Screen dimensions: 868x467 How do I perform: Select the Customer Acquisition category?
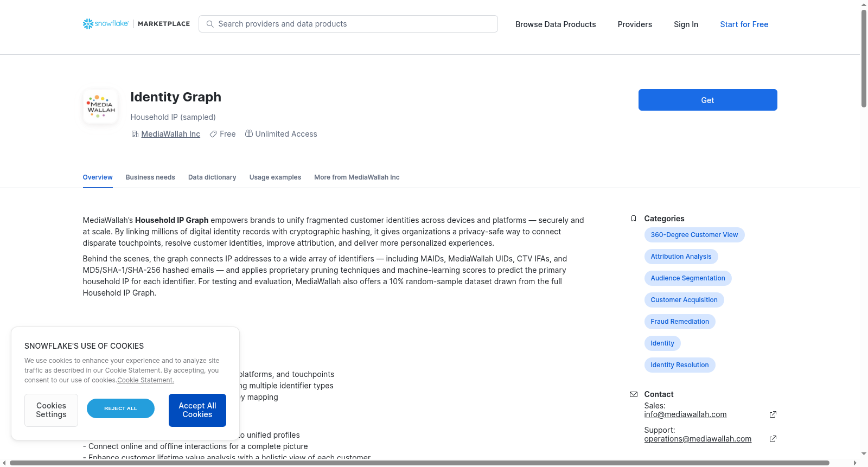point(684,300)
